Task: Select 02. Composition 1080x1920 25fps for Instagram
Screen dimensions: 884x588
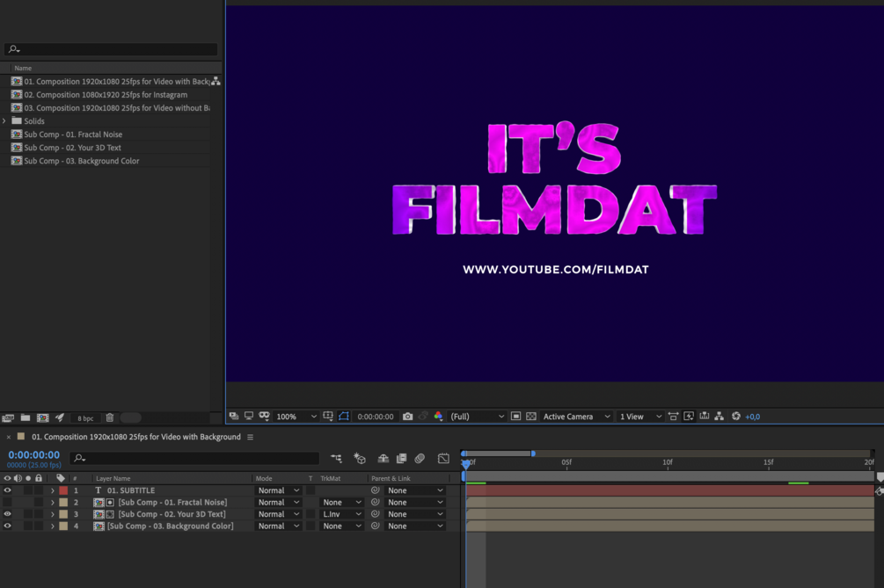Action: (106, 95)
